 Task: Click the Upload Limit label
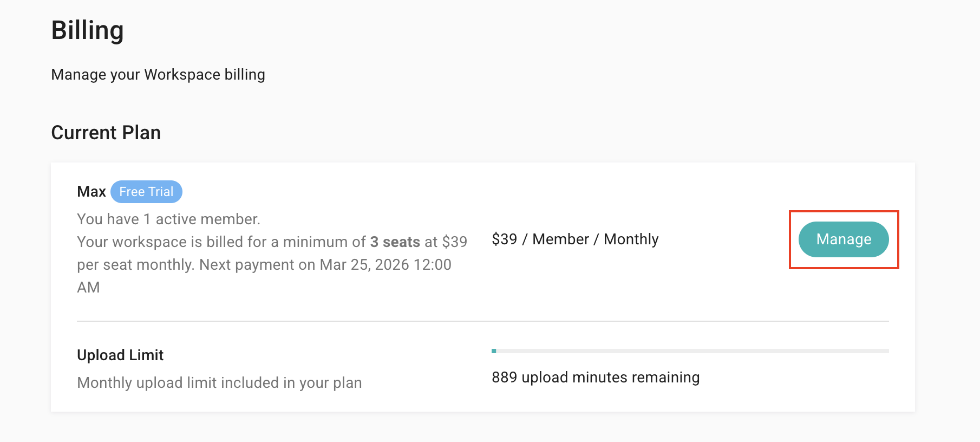coord(120,355)
